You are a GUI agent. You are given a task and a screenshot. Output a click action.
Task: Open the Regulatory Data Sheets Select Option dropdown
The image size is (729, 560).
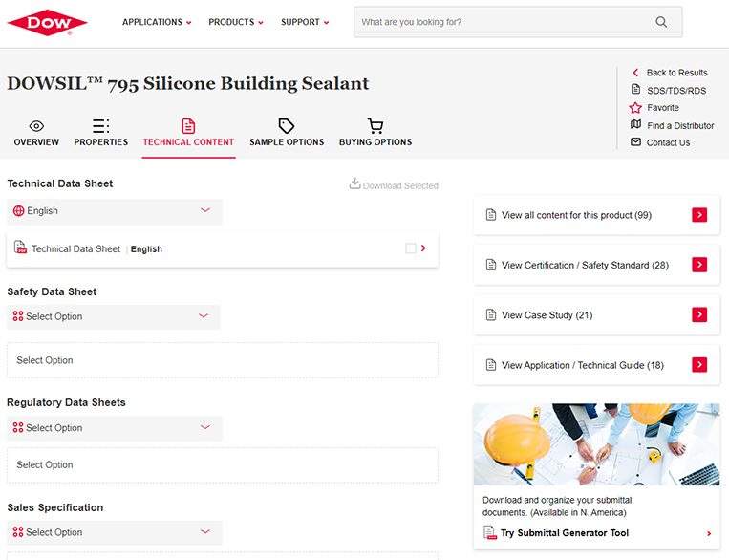click(x=115, y=428)
